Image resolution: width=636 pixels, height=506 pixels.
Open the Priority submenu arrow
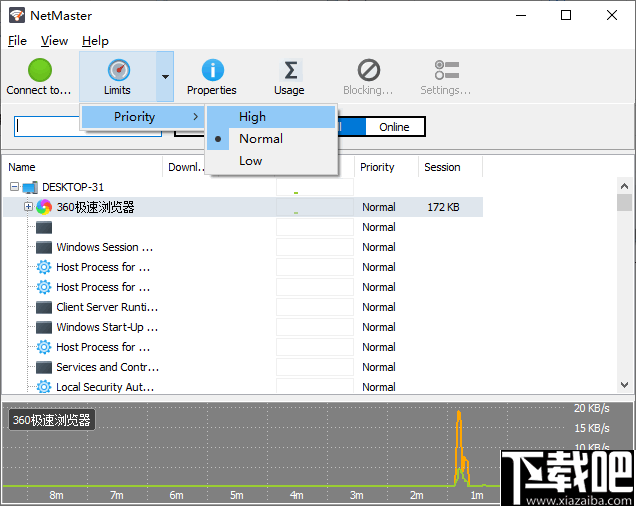[x=196, y=117]
